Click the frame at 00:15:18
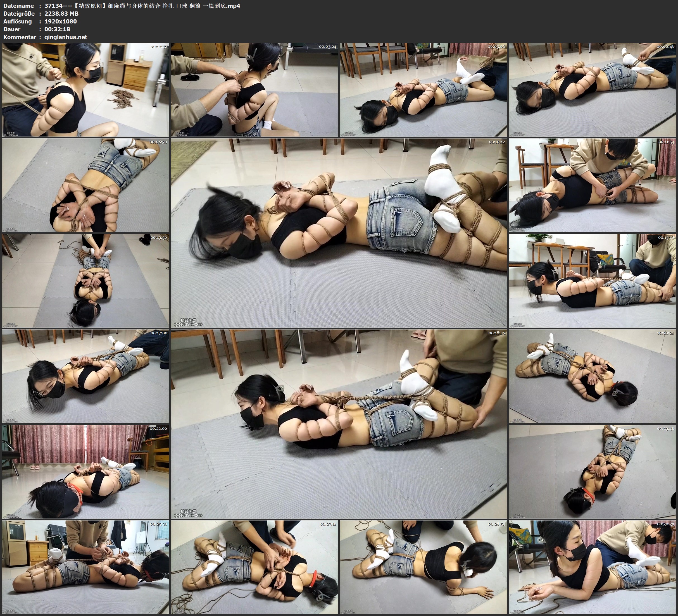The width and height of the screenshot is (678, 616). coord(592,280)
